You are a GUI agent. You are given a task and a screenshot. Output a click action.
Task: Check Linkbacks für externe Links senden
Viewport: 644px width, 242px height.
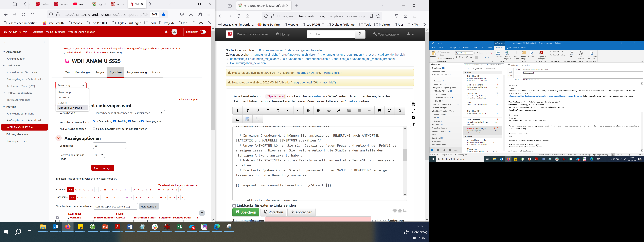(x=234, y=206)
